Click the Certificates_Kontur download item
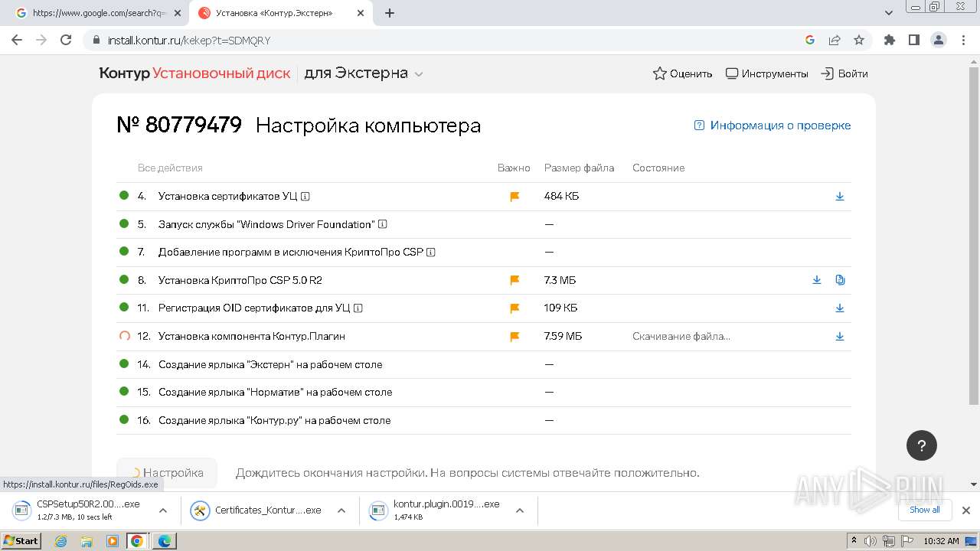The image size is (980, 551). coord(259,510)
